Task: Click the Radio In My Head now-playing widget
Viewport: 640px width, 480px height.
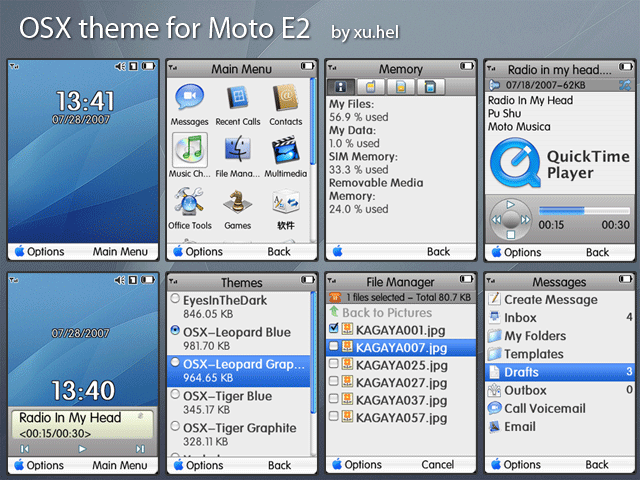Action: point(82,424)
